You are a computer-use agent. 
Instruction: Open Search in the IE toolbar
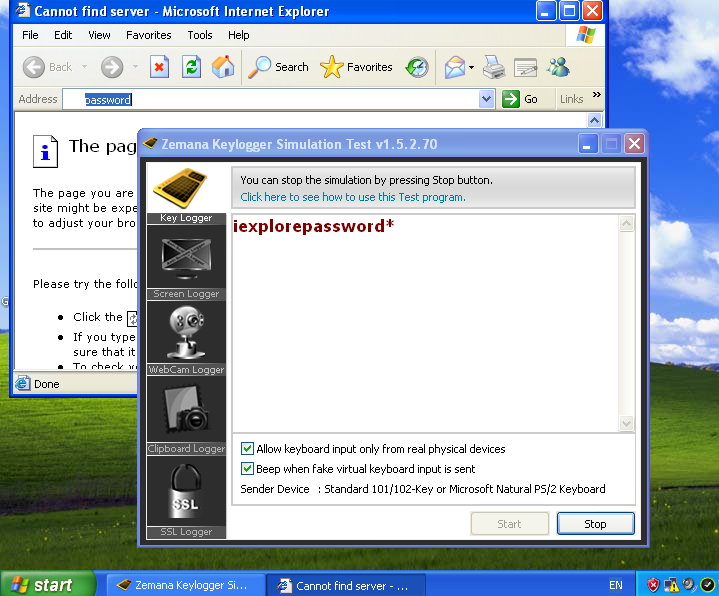(x=278, y=67)
